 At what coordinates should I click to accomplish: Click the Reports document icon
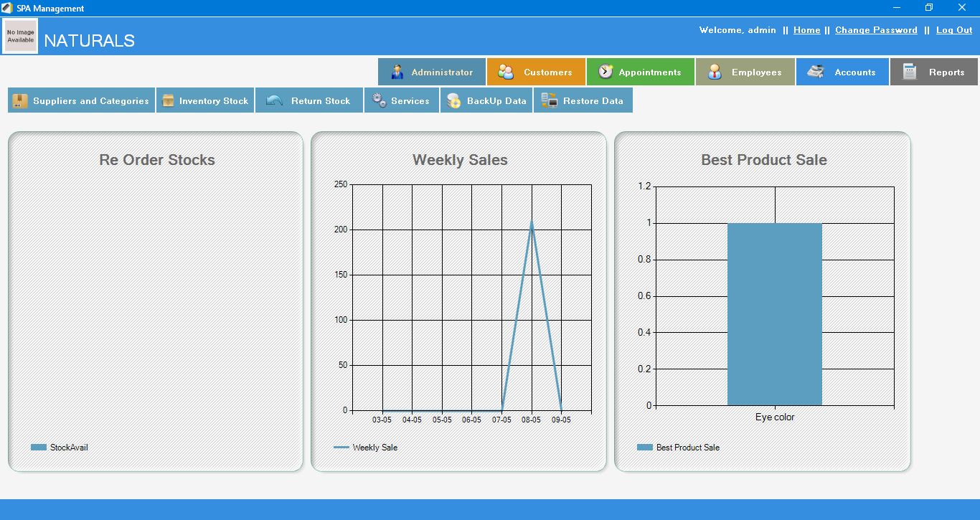click(910, 72)
